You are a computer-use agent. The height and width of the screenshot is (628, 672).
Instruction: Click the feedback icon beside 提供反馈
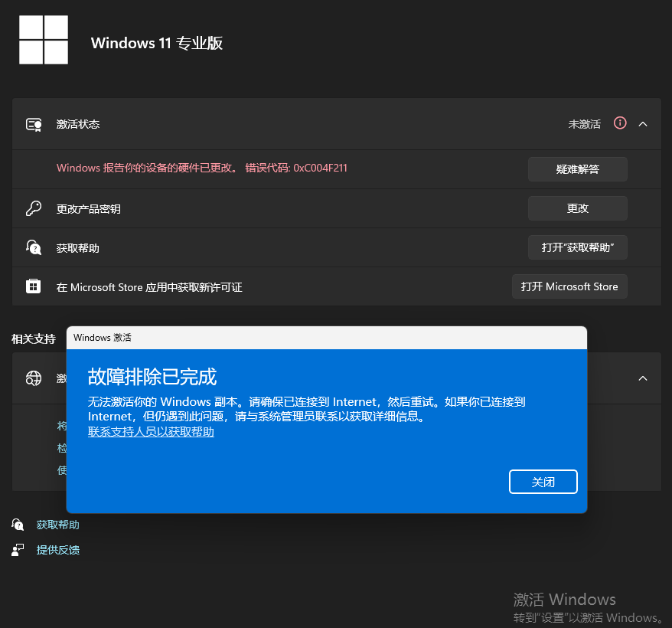[x=17, y=549]
